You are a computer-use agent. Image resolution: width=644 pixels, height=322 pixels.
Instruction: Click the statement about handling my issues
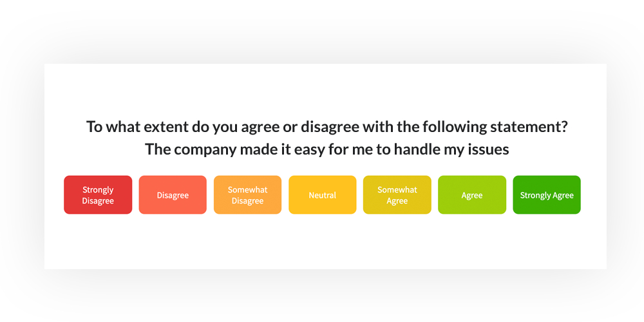click(x=327, y=149)
